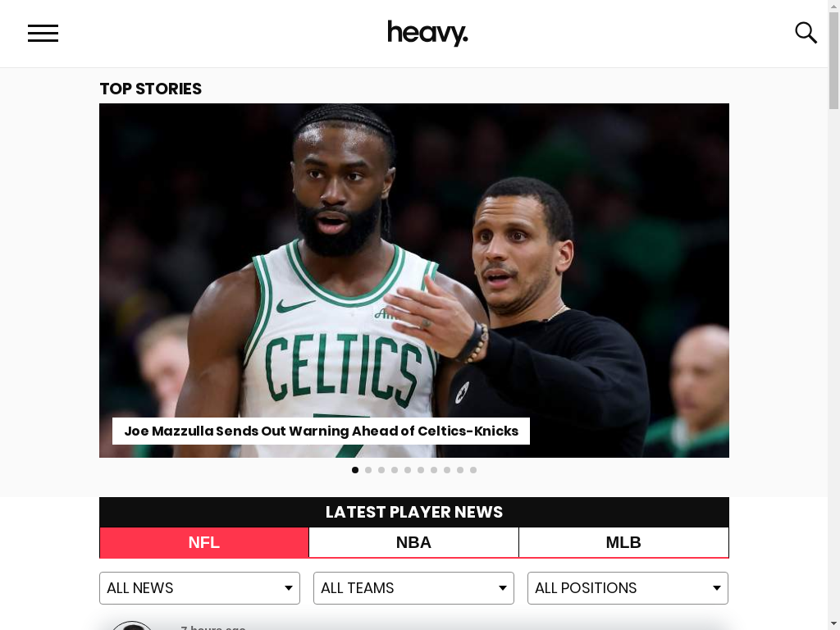Open the hamburger navigation menu
The height and width of the screenshot is (630, 840).
coord(43,33)
